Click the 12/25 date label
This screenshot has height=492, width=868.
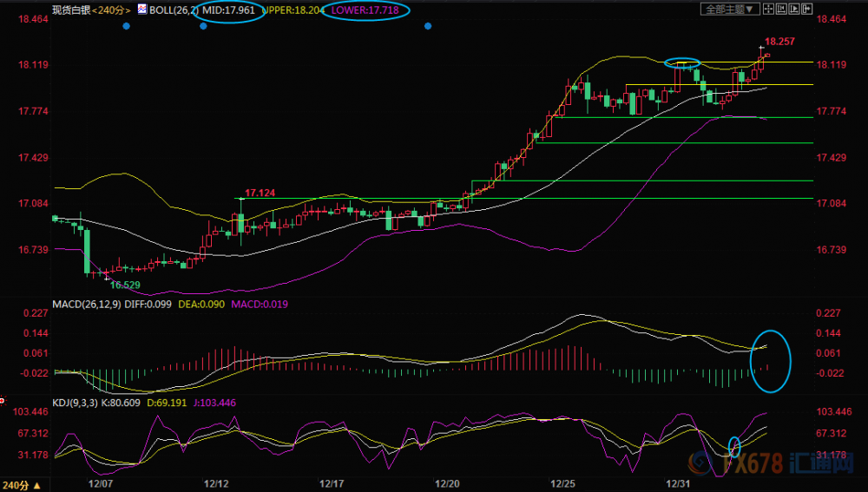pos(562,484)
